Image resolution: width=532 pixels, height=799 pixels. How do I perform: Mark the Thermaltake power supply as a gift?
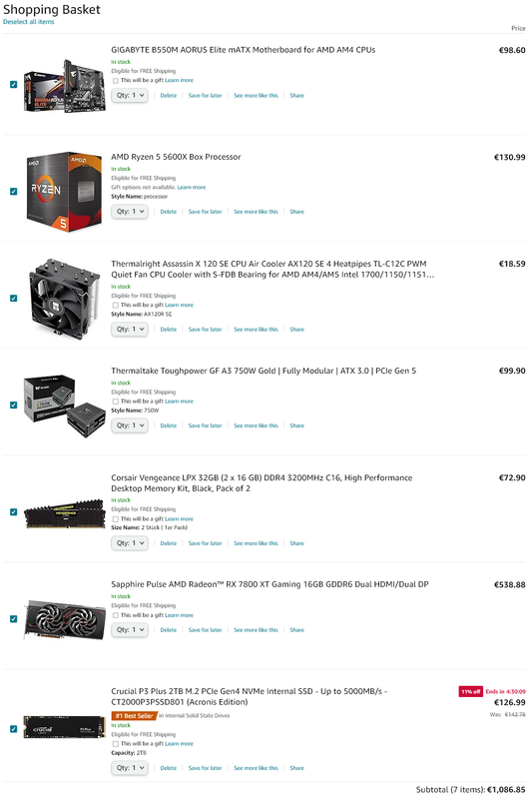tap(116, 401)
